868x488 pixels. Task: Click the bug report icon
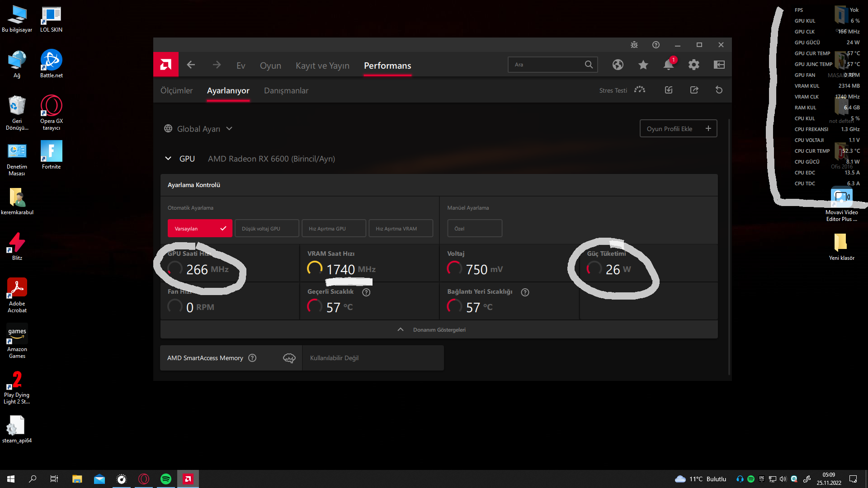[634, 45]
